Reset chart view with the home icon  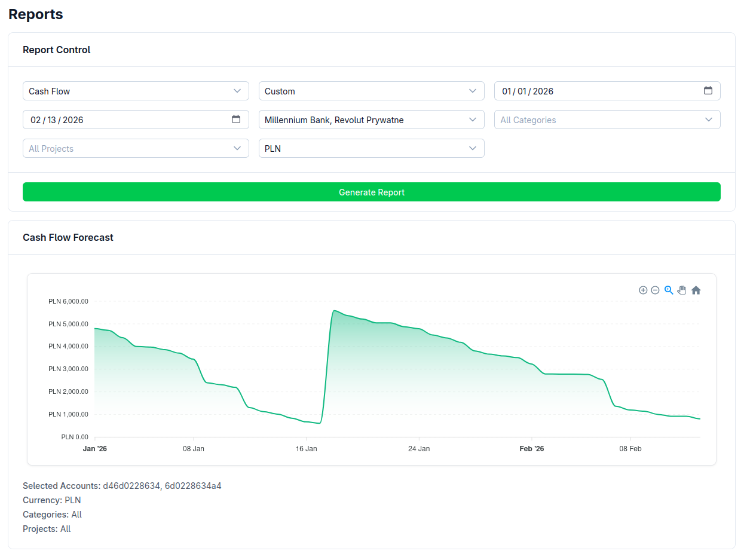(696, 290)
